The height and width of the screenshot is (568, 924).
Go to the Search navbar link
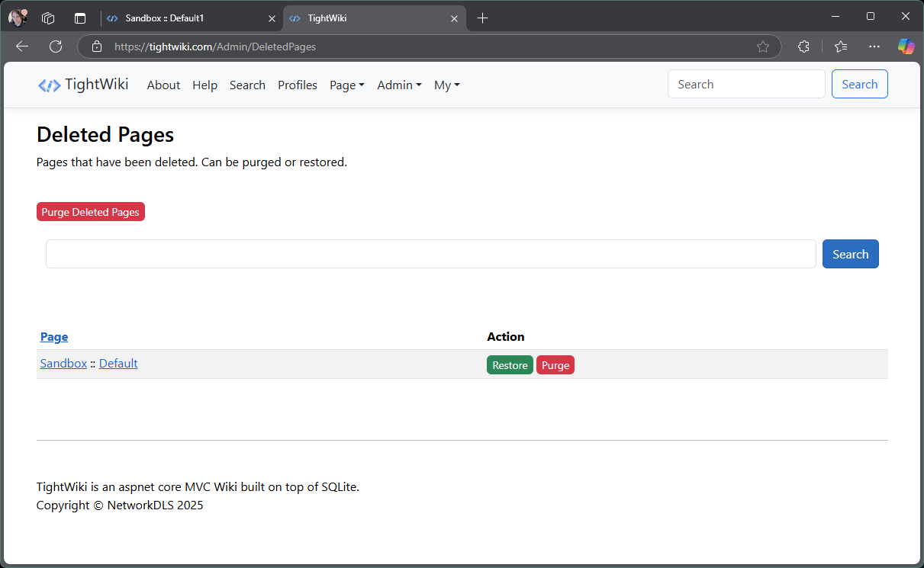point(247,85)
